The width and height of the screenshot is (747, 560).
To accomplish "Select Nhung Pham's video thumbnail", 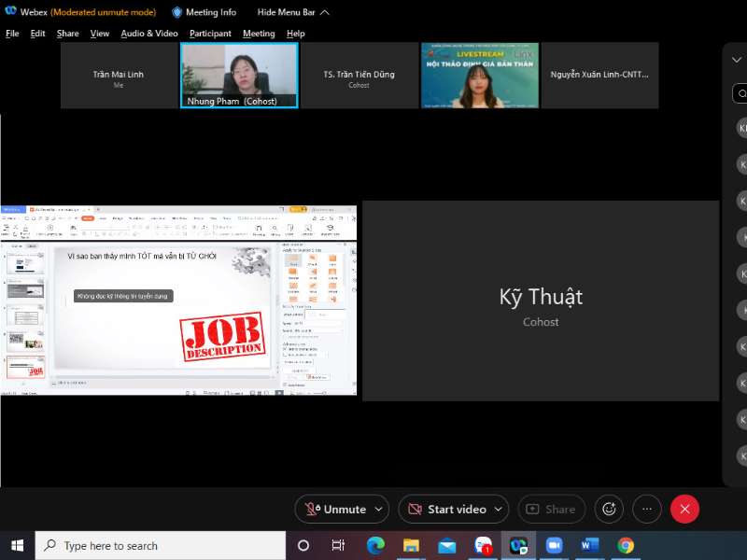I will point(239,75).
